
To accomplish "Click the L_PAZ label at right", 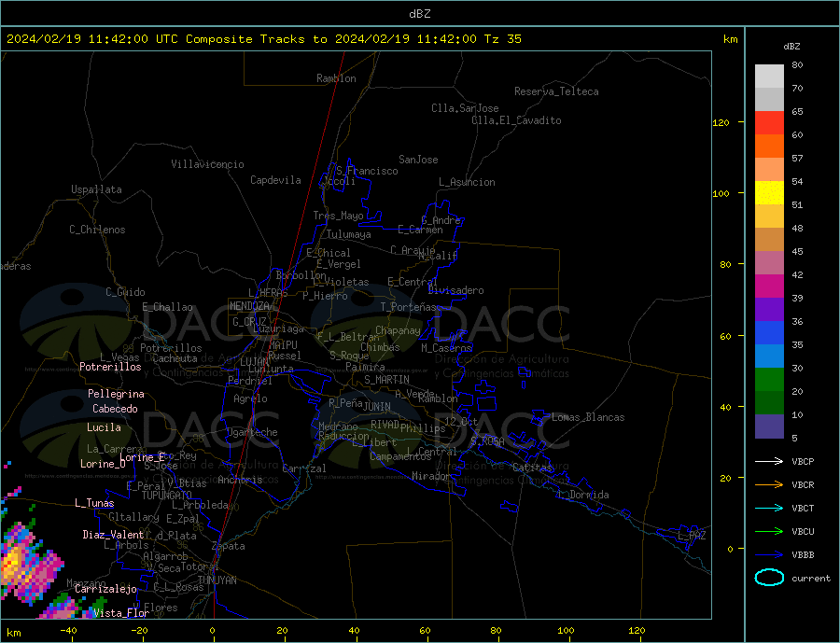I will click(693, 536).
